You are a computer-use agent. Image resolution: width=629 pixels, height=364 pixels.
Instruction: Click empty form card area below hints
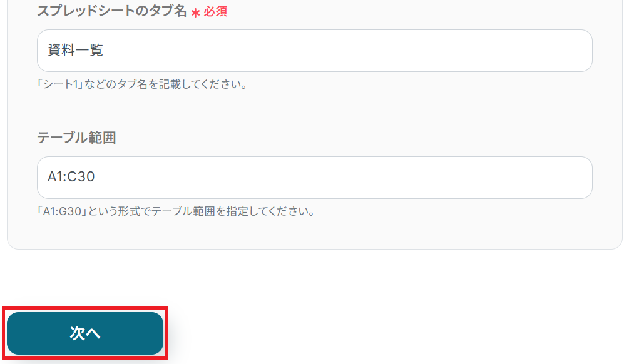(314, 233)
